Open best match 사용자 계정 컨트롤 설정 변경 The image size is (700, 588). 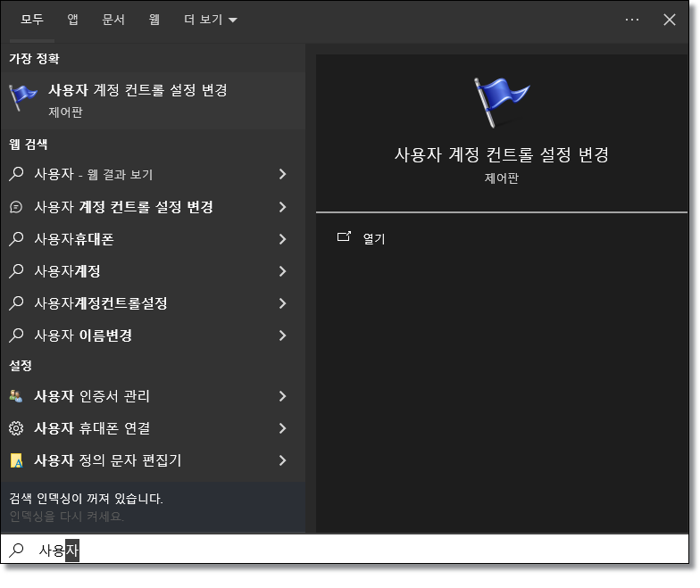click(154, 101)
